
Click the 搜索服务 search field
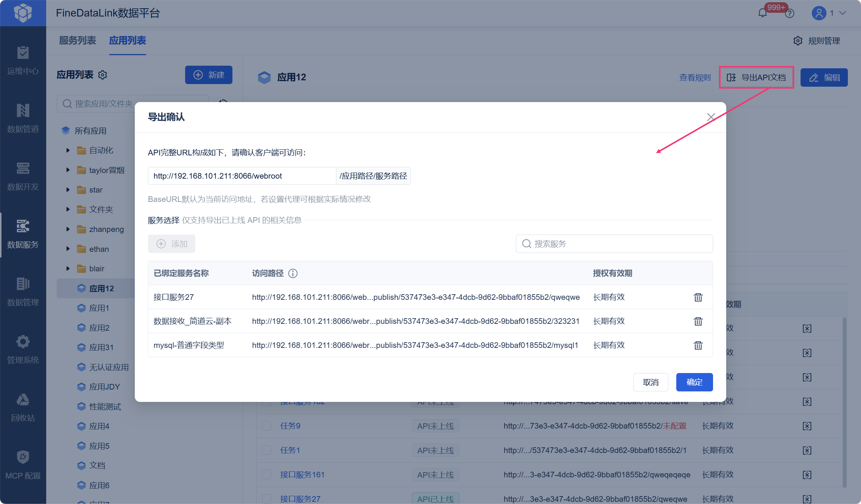tap(614, 244)
